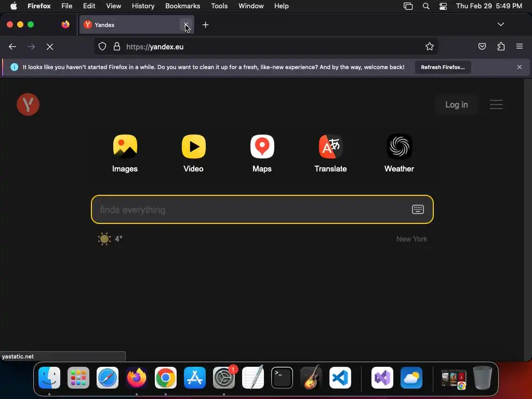Click the Firefox icon in the Dock
This screenshot has height=399, width=532.
click(137, 378)
